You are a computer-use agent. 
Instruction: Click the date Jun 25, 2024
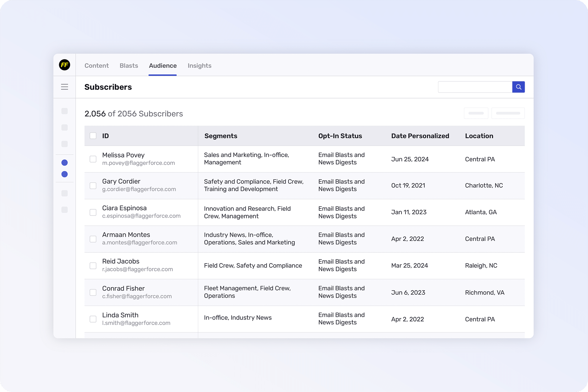(410, 159)
